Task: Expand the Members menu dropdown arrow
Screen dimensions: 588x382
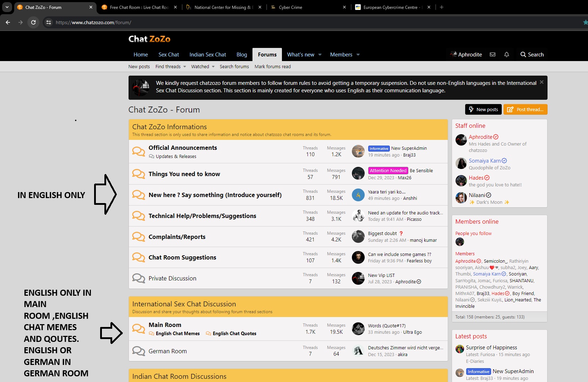Action: [x=358, y=55]
